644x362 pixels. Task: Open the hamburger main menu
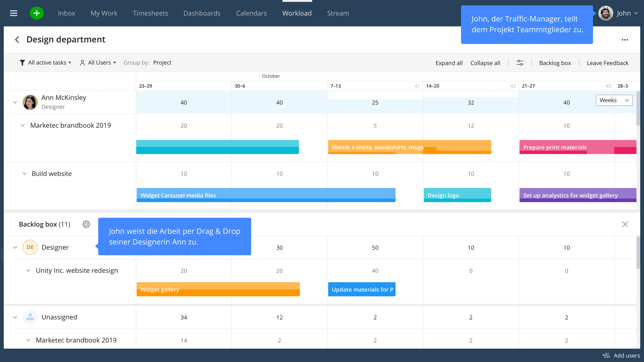[x=14, y=13]
